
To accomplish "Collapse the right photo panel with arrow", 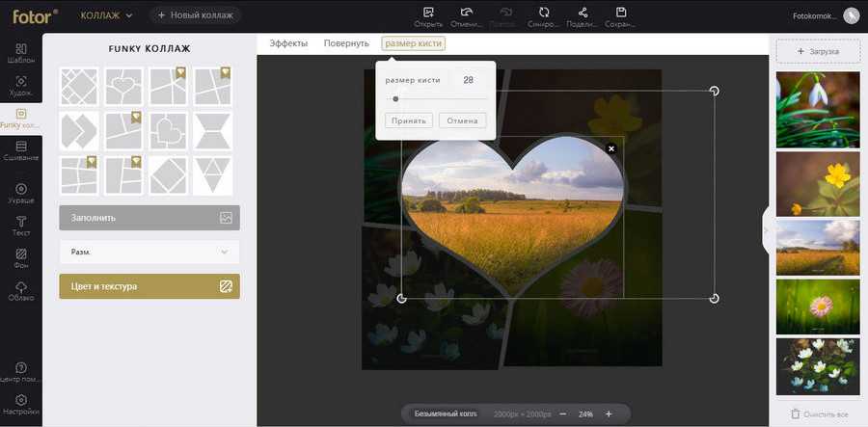I will tap(766, 230).
